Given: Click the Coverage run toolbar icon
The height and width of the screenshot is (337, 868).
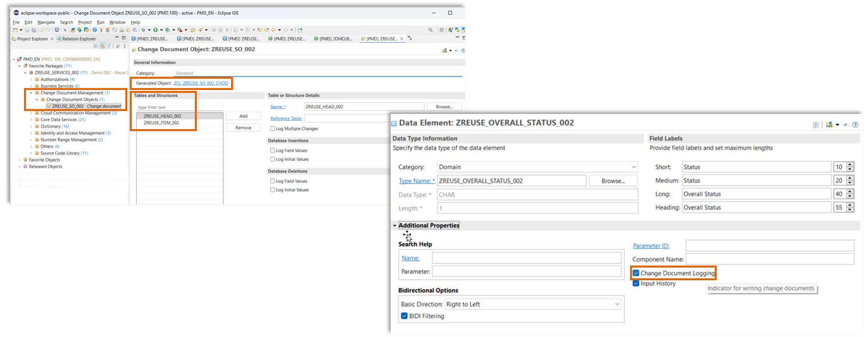Looking at the screenshot, I should click(167, 30).
